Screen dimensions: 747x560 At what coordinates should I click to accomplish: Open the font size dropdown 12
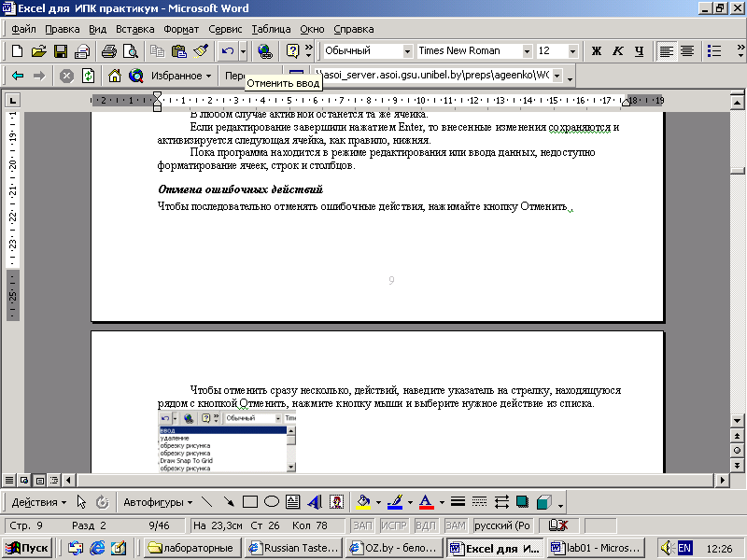(572, 51)
